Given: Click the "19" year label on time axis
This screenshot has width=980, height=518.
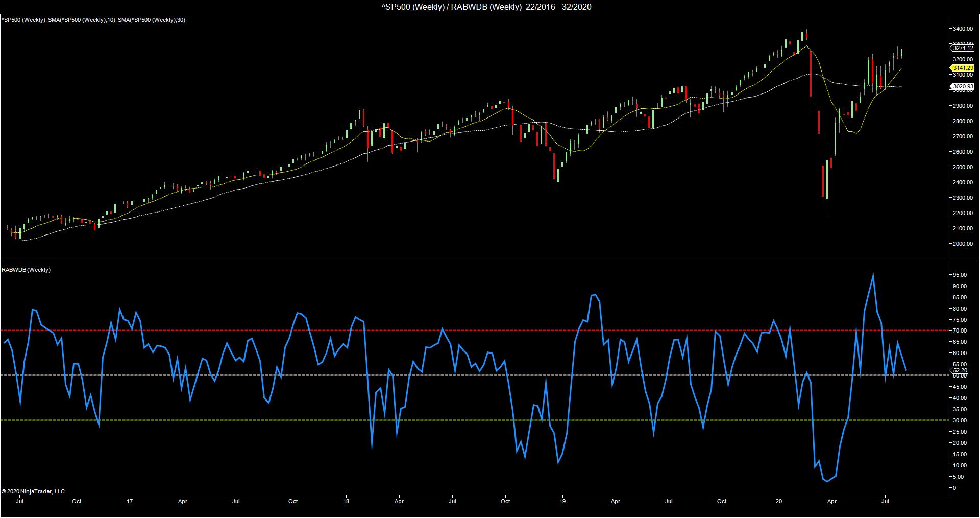Looking at the screenshot, I should (562, 501).
